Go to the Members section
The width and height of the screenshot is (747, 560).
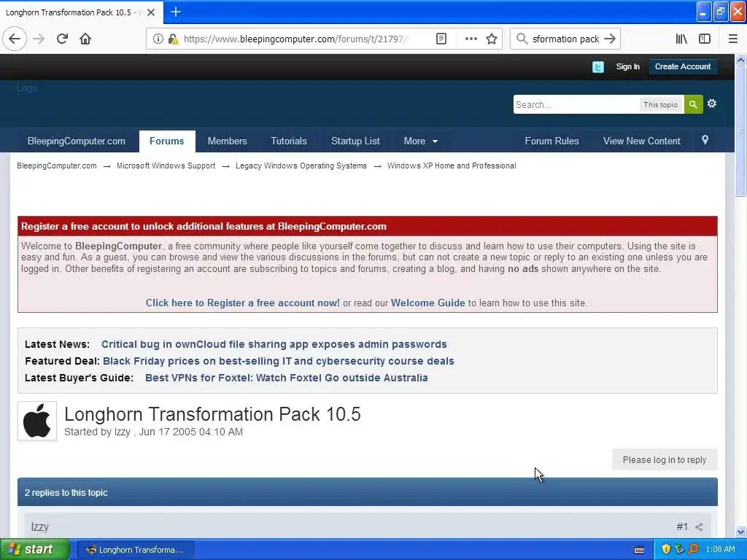[228, 141]
